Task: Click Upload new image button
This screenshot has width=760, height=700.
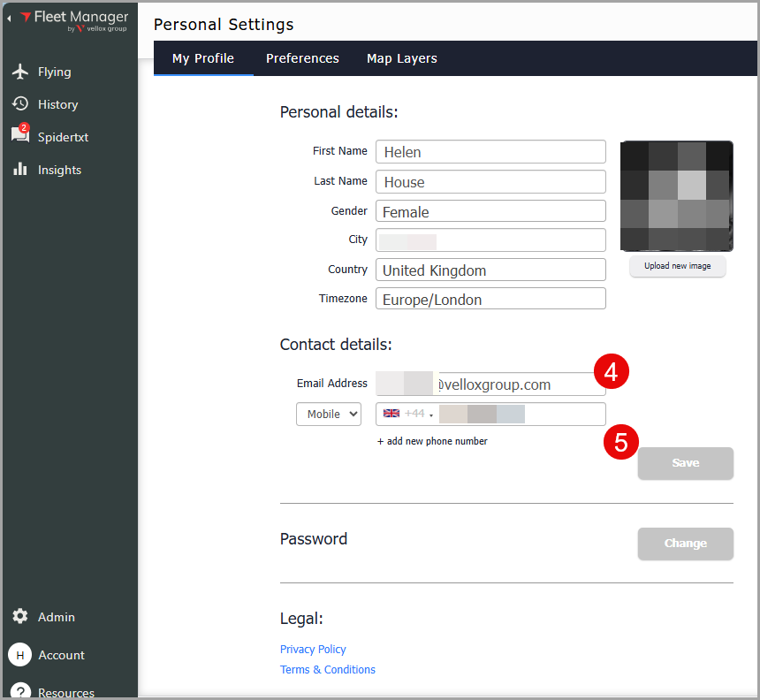Action: tap(677, 266)
